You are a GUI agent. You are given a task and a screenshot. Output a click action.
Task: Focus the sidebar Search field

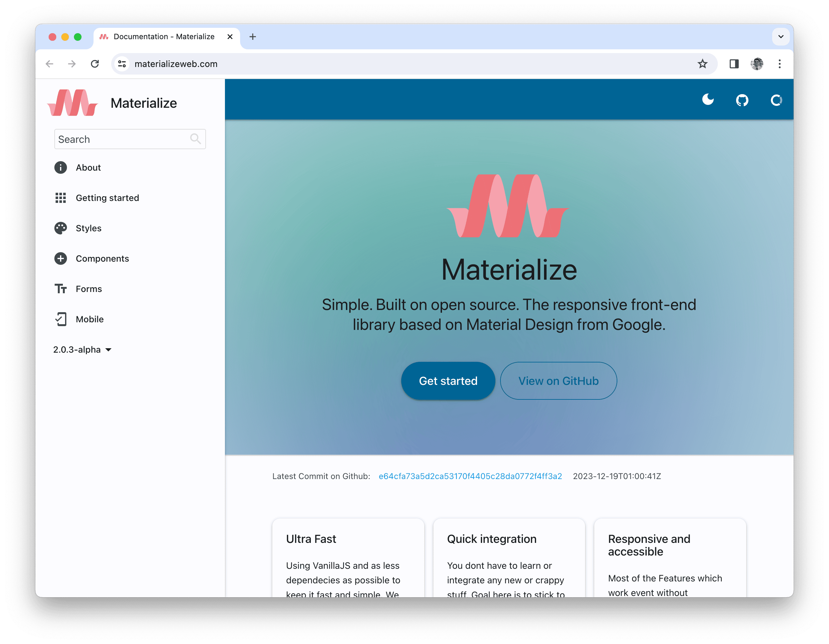[x=121, y=139]
